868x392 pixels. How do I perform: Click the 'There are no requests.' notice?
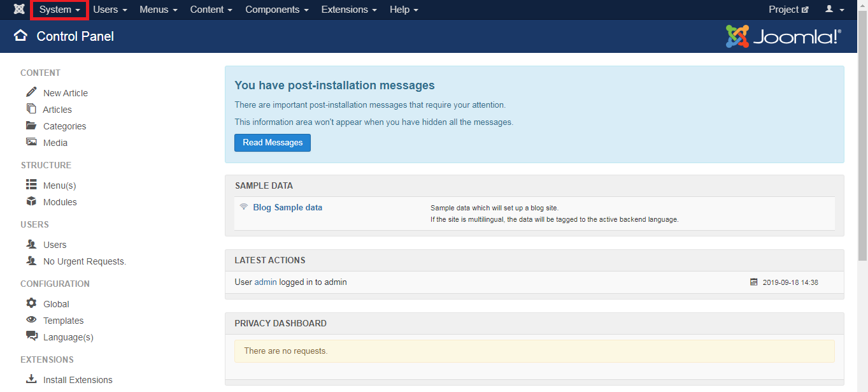(534, 351)
